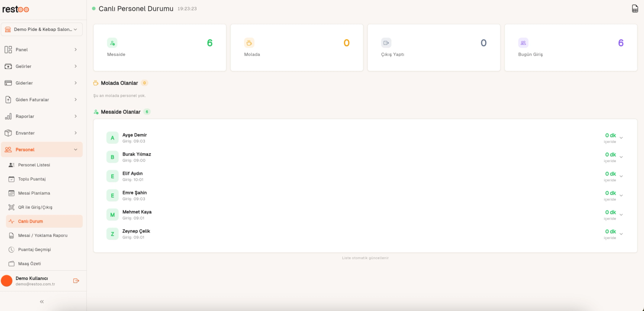Image resolution: width=644 pixels, height=311 pixels.
Task: Expand Burak Yılmaz's row details chevron
Action: point(621,157)
